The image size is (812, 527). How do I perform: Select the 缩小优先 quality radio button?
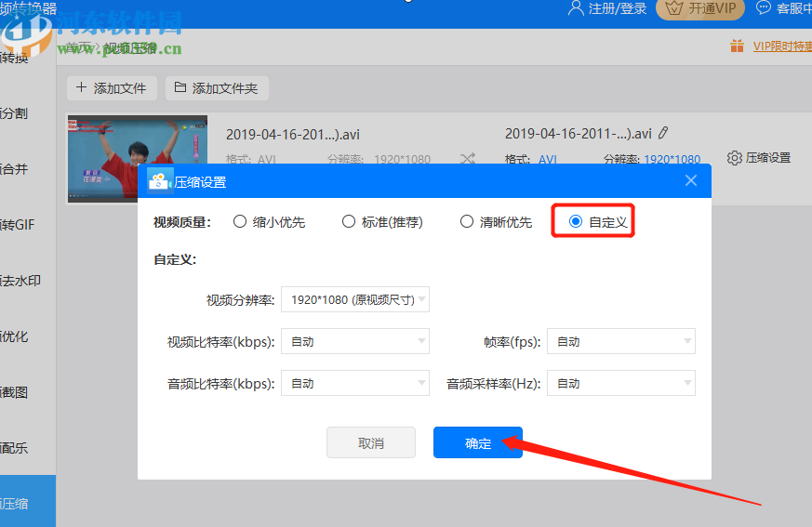coord(239,221)
